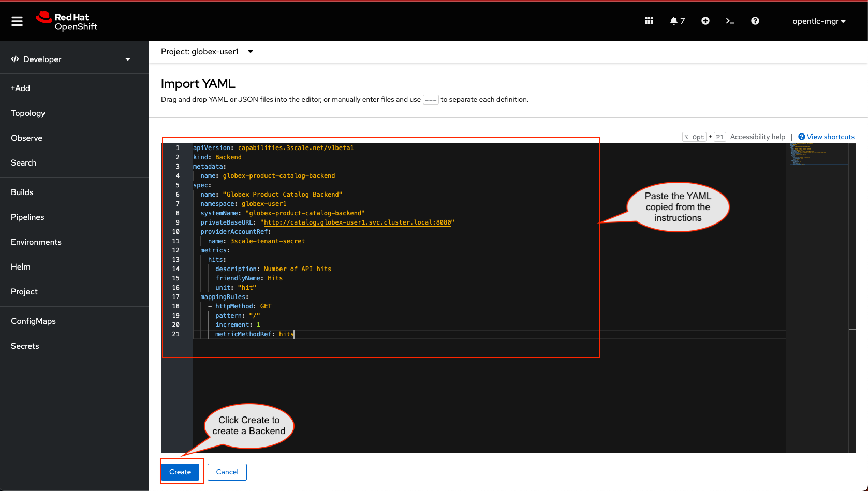Click the Create button
The height and width of the screenshot is (491, 868).
tap(180, 472)
